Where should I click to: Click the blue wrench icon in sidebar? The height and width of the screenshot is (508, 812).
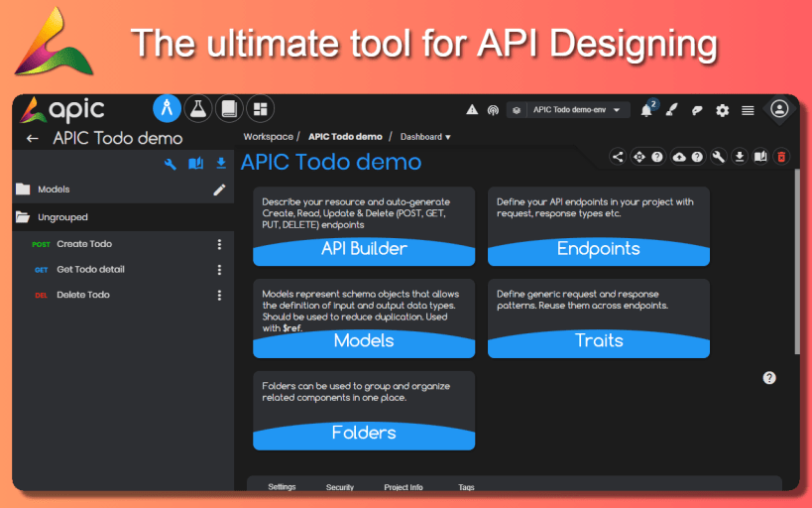(170, 164)
